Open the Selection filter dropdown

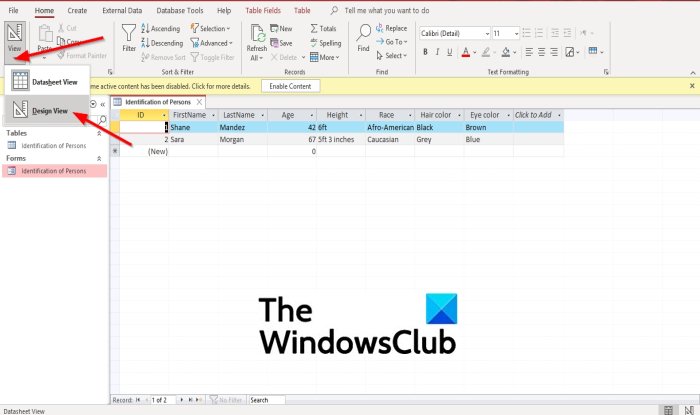pos(210,29)
